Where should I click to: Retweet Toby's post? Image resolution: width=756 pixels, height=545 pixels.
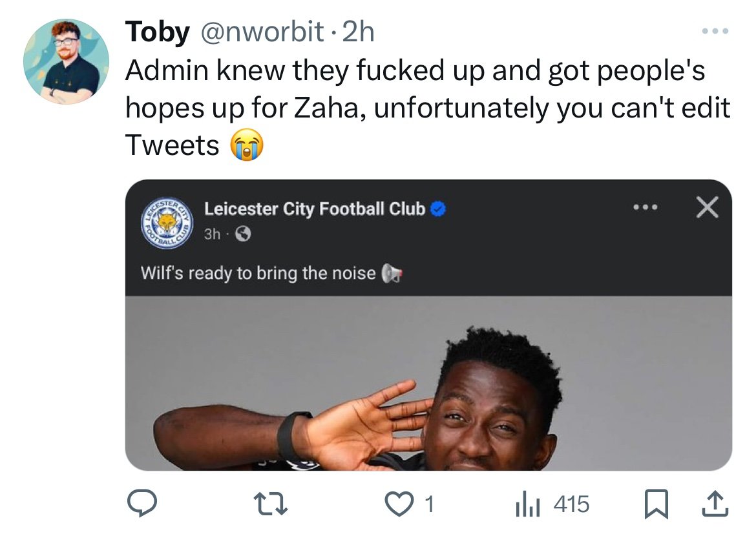click(271, 504)
